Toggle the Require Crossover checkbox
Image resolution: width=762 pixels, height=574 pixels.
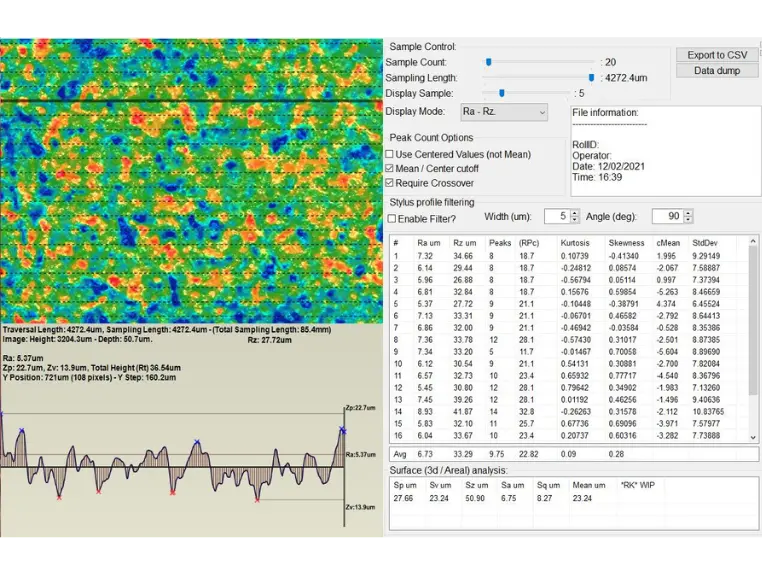(390, 183)
